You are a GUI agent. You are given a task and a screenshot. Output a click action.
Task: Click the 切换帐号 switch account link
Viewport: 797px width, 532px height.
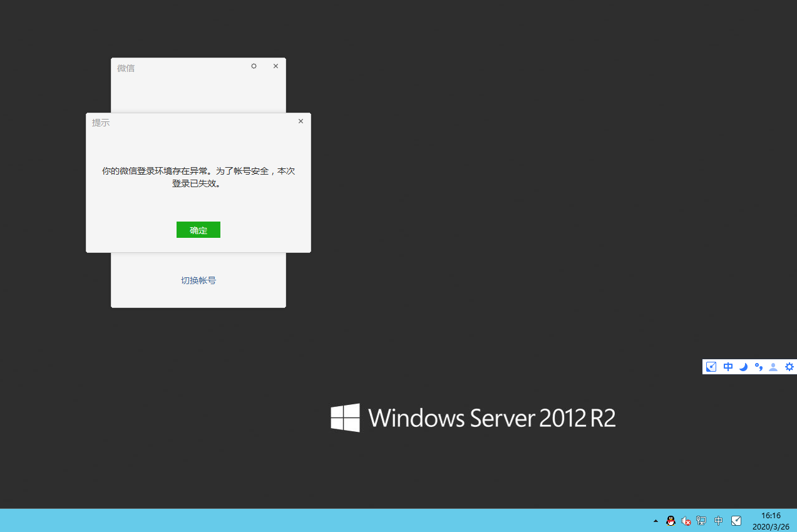198,280
